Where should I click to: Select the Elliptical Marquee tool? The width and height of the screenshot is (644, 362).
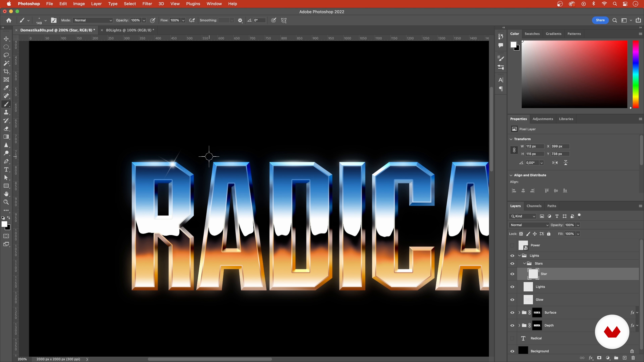[x=6, y=47]
